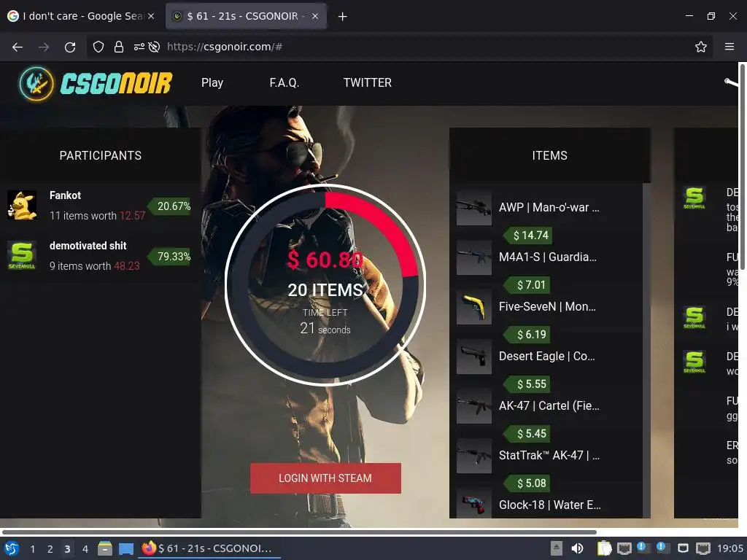This screenshot has width=747, height=560.
Task: Click the $ 5.55 price tag
Action: pos(527,384)
